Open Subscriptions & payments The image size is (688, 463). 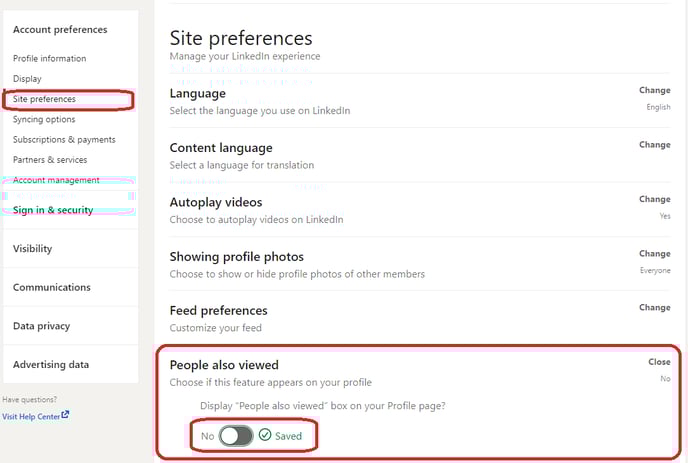(64, 140)
